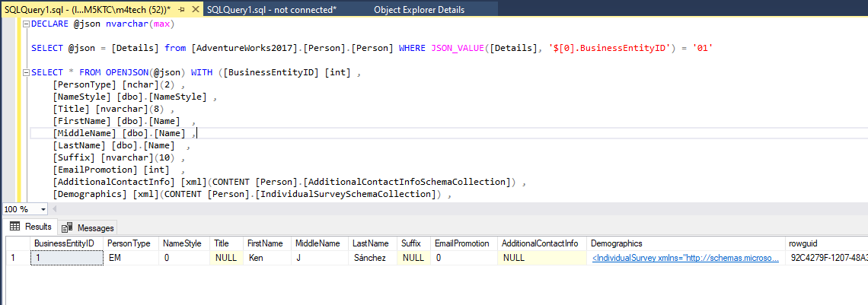Open the Object Explorer Details tab
Image resolution: width=868 pixels, height=305 pixels.
coord(419,10)
